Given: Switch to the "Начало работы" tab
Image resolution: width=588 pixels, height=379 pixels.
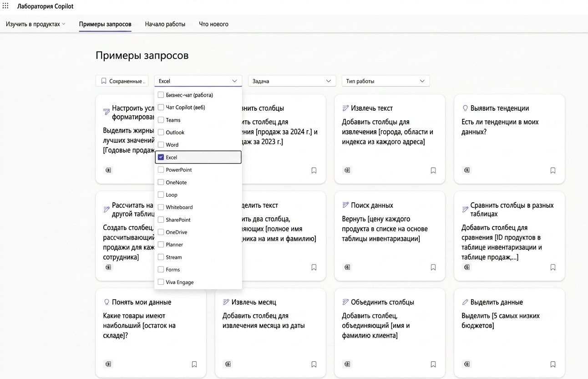Looking at the screenshot, I should pos(165,24).
